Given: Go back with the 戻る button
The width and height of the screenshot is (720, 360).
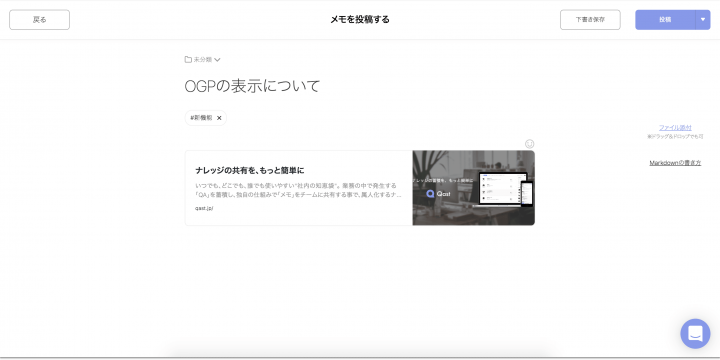Looking at the screenshot, I should point(39,20).
